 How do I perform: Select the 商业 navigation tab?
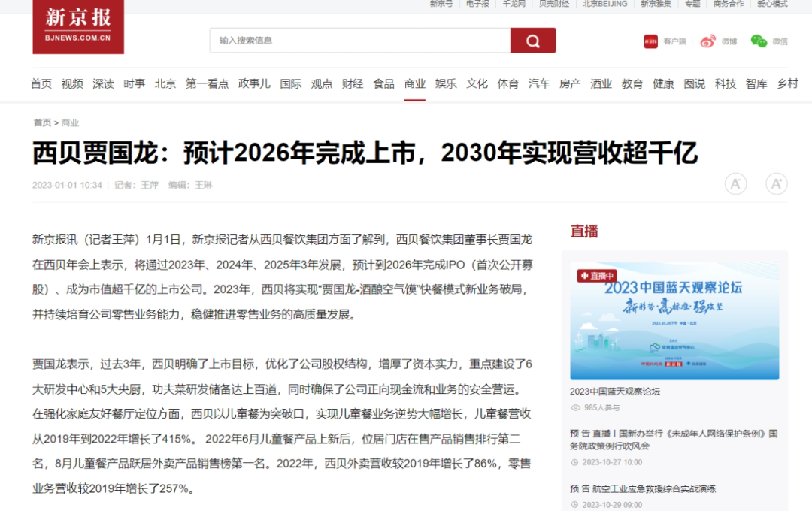coord(415,84)
